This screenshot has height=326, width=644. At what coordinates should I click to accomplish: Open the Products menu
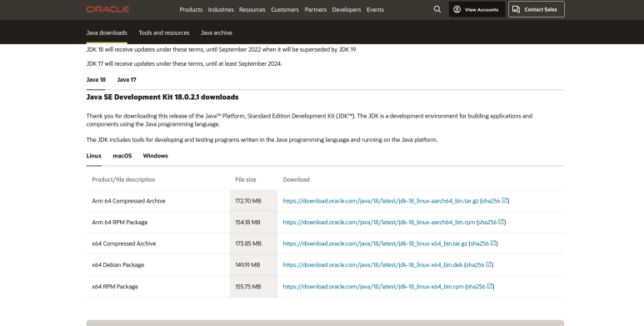click(x=191, y=9)
